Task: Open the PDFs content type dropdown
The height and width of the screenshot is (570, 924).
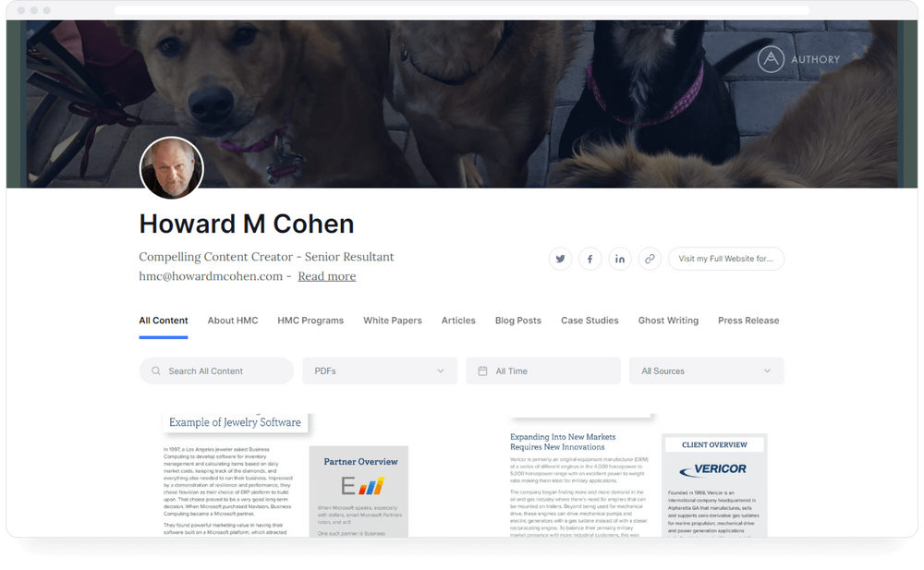Action: point(379,370)
